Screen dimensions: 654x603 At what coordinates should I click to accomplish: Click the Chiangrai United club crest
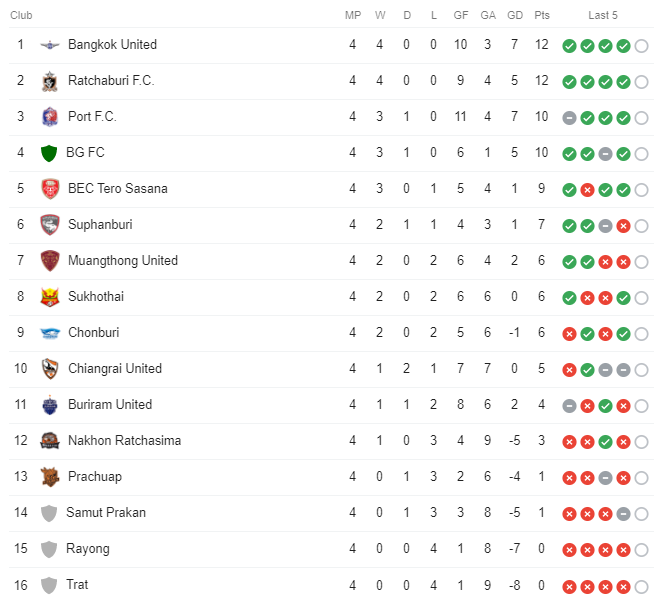point(49,369)
